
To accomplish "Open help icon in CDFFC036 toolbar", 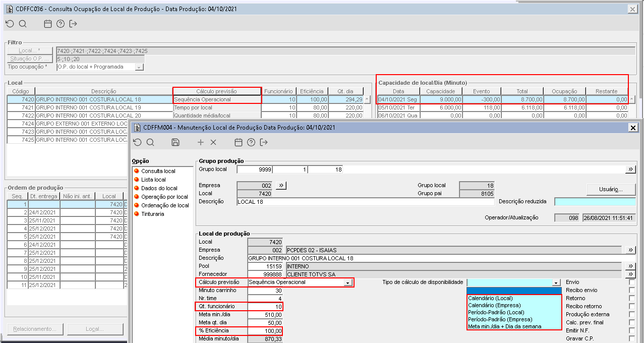I will (61, 24).
